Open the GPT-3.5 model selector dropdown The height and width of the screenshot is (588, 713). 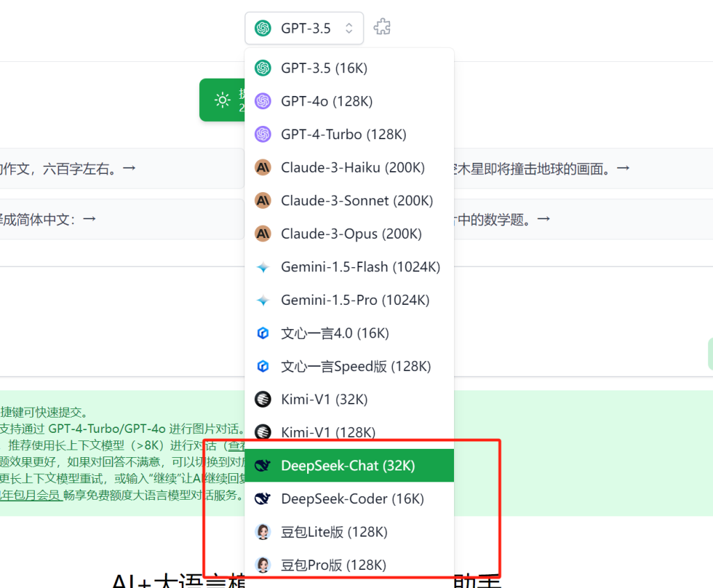point(304,28)
